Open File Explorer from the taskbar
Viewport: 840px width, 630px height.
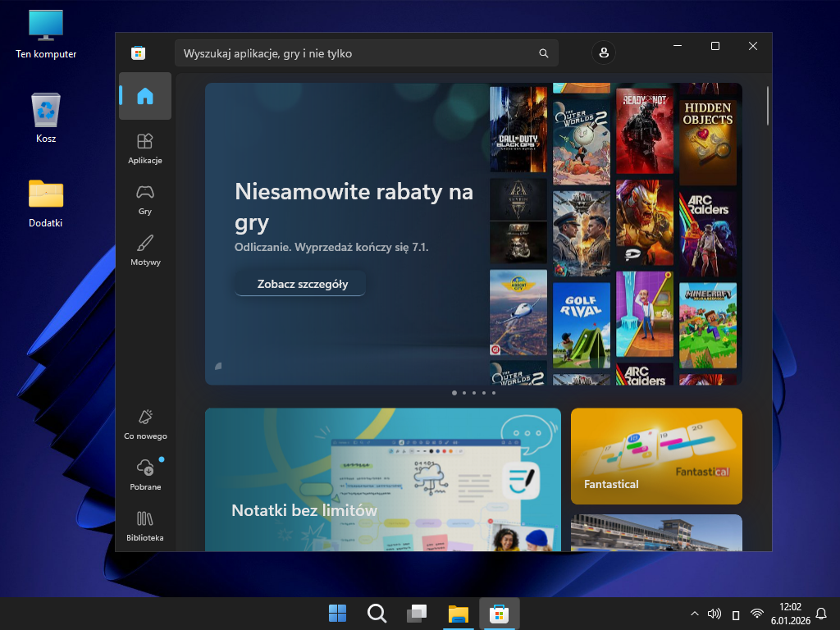point(458,614)
